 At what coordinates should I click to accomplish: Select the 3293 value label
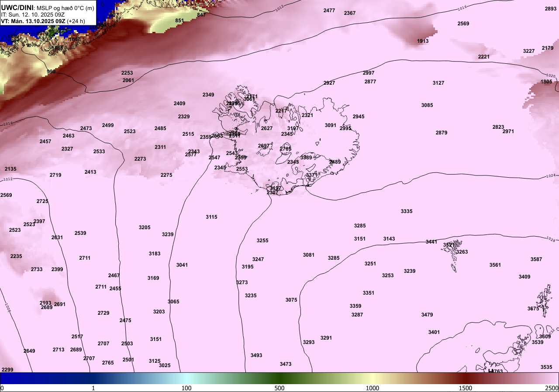309,342
